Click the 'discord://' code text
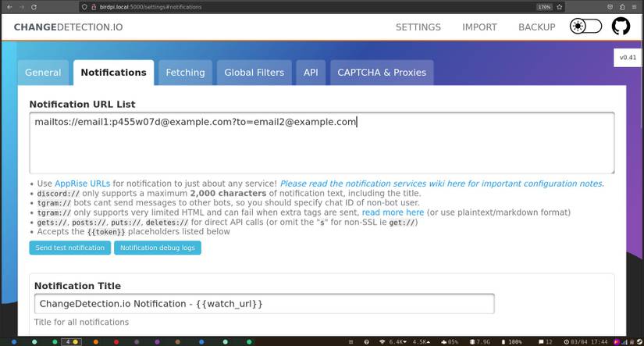 click(59, 194)
